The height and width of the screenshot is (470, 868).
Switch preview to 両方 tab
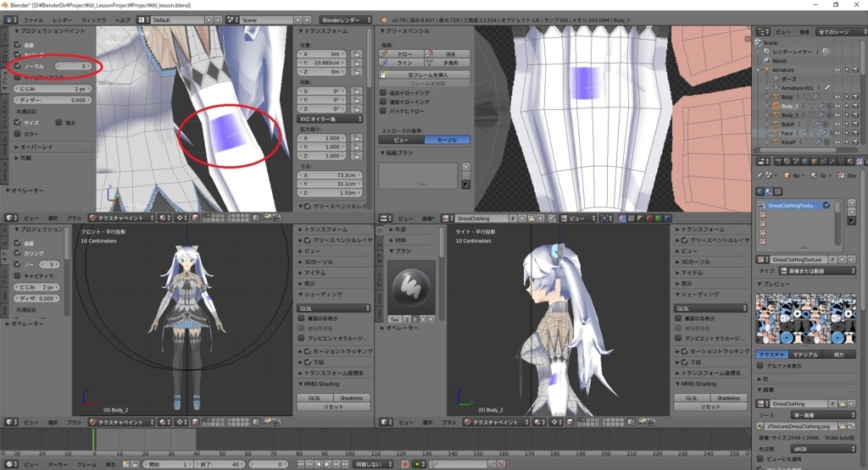(x=839, y=355)
